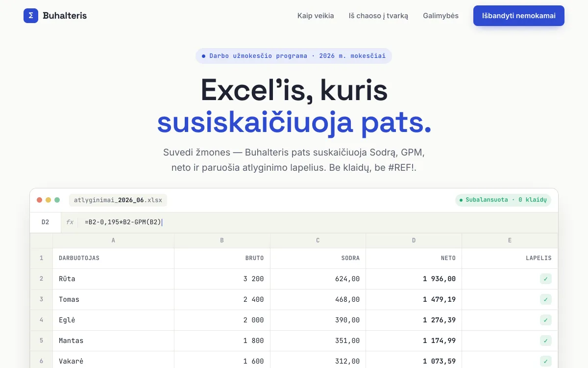Click the green window dot

point(57,200)
